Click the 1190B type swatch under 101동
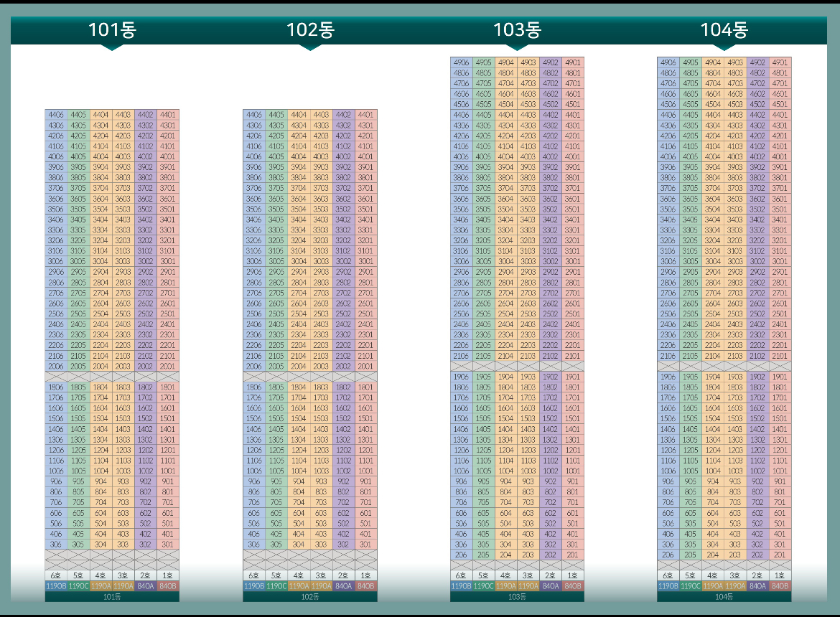840x617 pixels. click(x=56, y=586)
